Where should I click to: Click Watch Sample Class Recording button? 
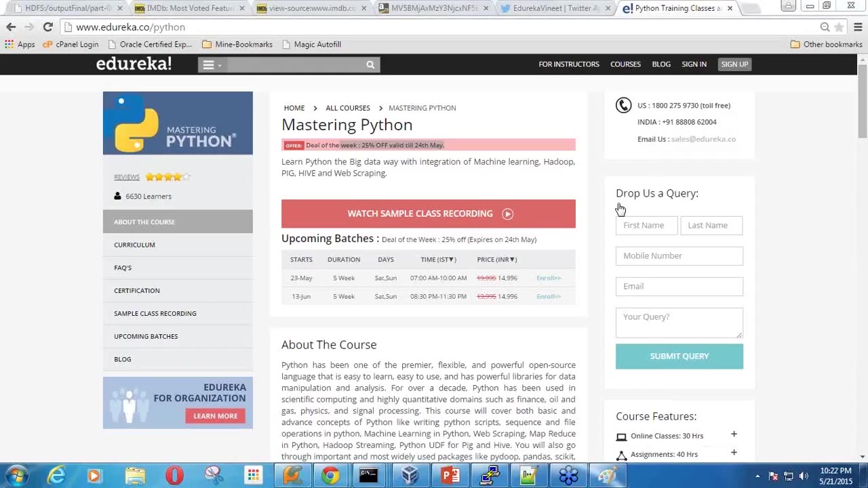click(x=429, y=213)
